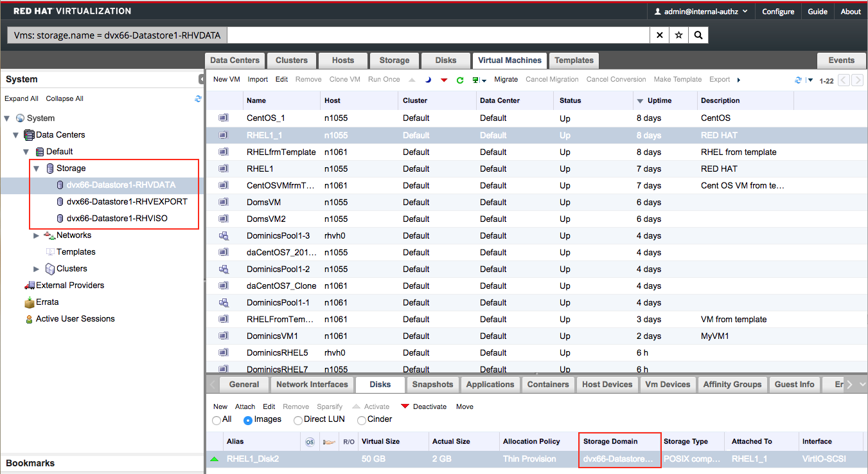
Task: Open the Network Interfaces sub-tab
Action: (312, 385)
